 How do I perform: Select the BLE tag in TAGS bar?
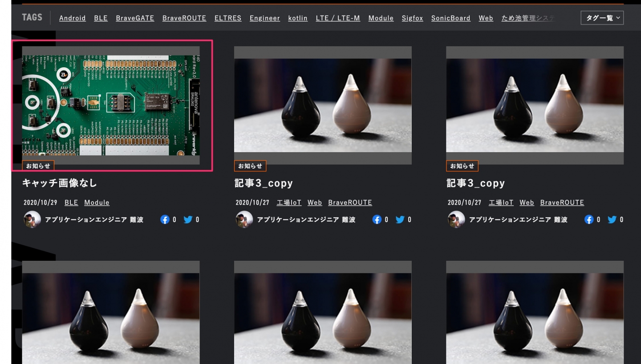[101, 18]
